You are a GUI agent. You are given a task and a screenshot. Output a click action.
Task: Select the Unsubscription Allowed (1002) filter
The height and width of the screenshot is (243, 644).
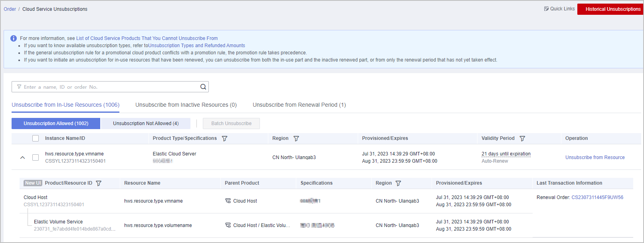pyautogui.click(x=56, y=123)
